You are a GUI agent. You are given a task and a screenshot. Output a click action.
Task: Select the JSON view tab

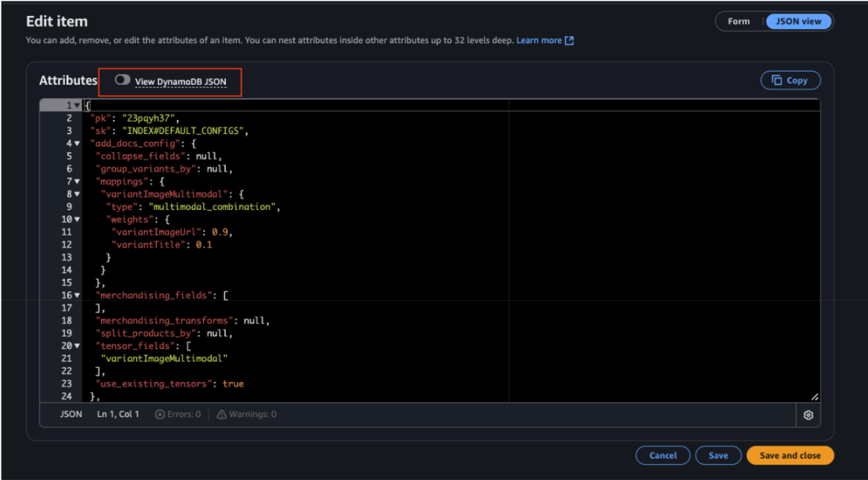[x=799, y=21]
